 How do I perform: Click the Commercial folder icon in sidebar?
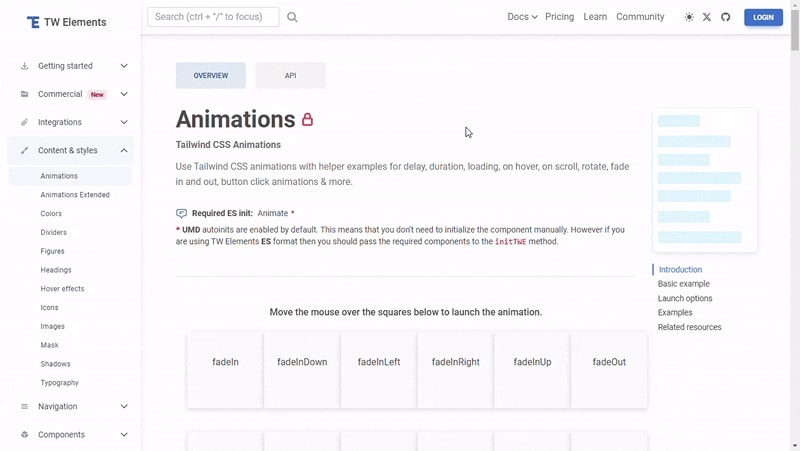point(25,94)
